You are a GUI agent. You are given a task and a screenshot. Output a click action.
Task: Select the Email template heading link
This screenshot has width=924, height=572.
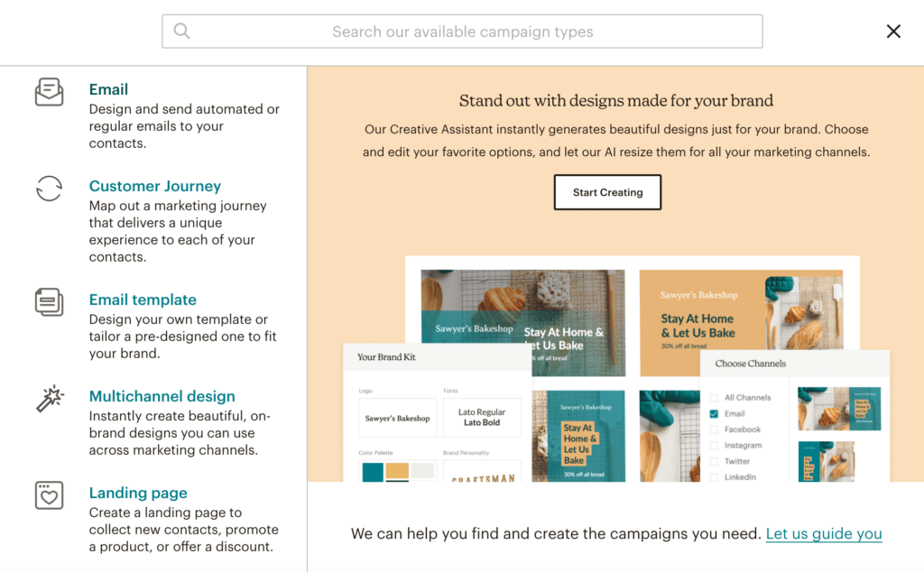tap(143, 300)
